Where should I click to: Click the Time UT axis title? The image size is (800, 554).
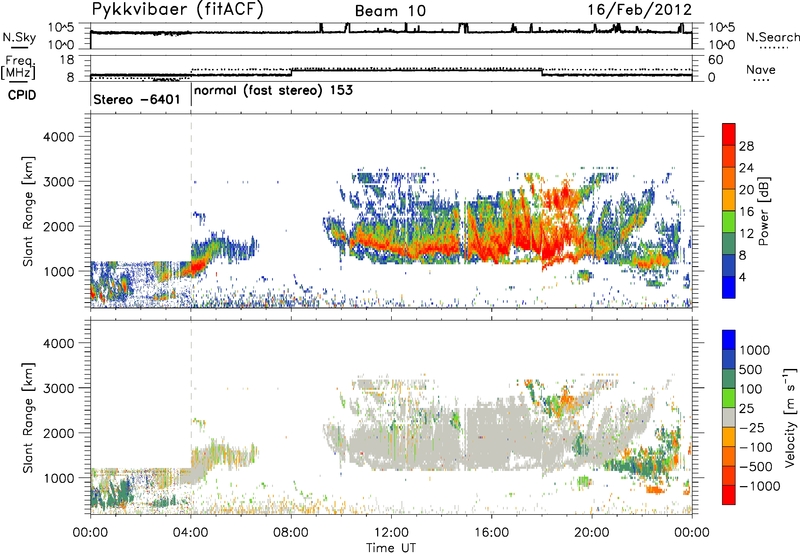pyautogui.click(x=391, y=548)
